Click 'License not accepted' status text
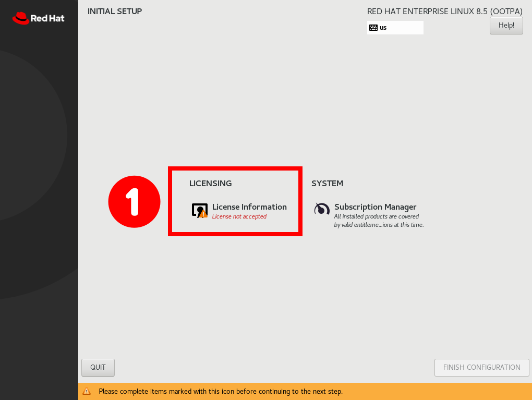This screenshot has height=400, width=532. [x=239, y=216]
